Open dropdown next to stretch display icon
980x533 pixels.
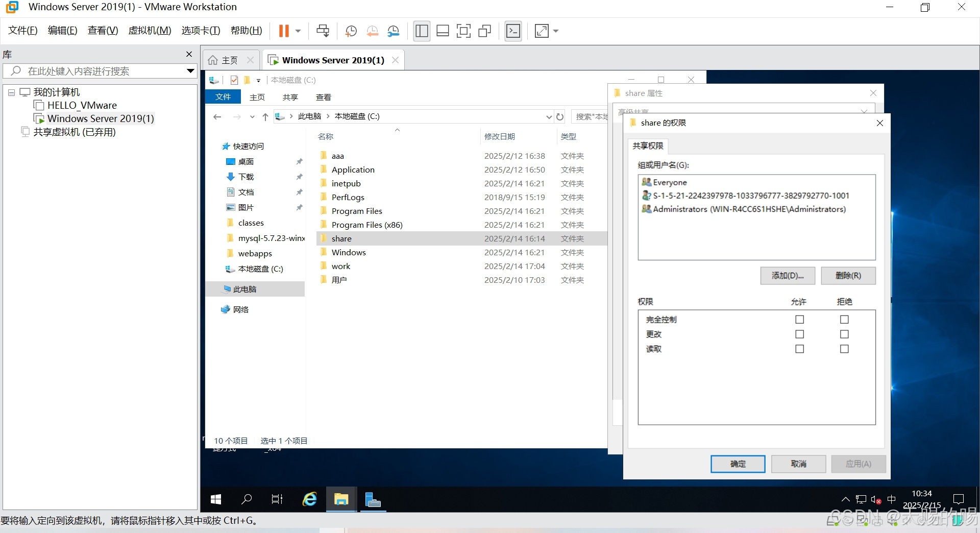(x=556, y=31)
